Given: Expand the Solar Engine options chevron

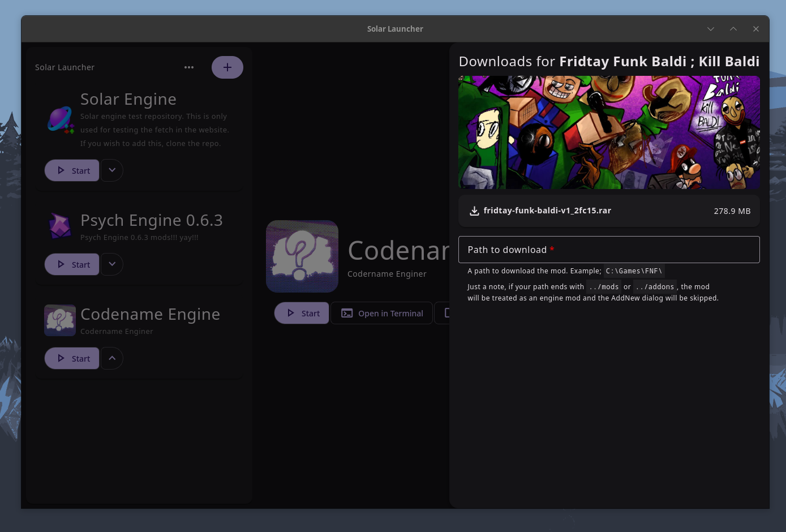Looking at the screenshot, I should pos(112,170).
